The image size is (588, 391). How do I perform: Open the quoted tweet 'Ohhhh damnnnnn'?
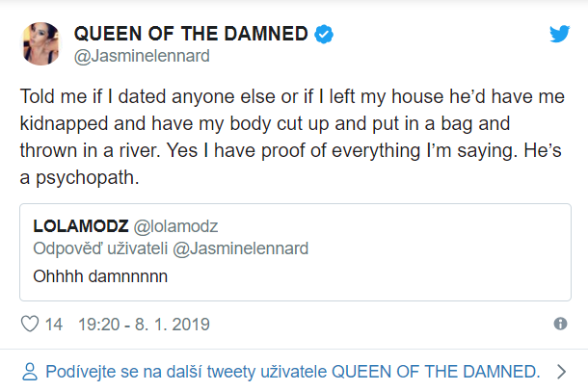tap(100, 276)
